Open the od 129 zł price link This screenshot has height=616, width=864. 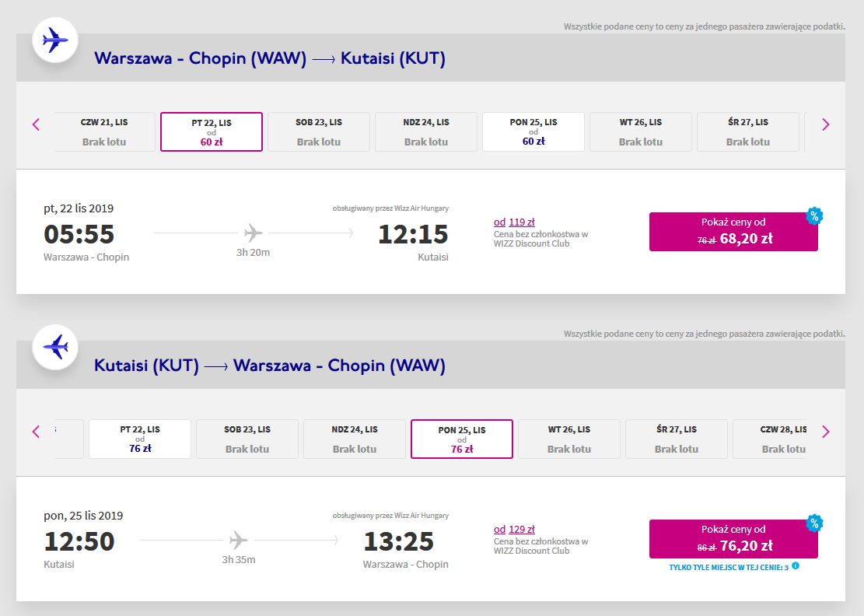[x=514, y=529]
